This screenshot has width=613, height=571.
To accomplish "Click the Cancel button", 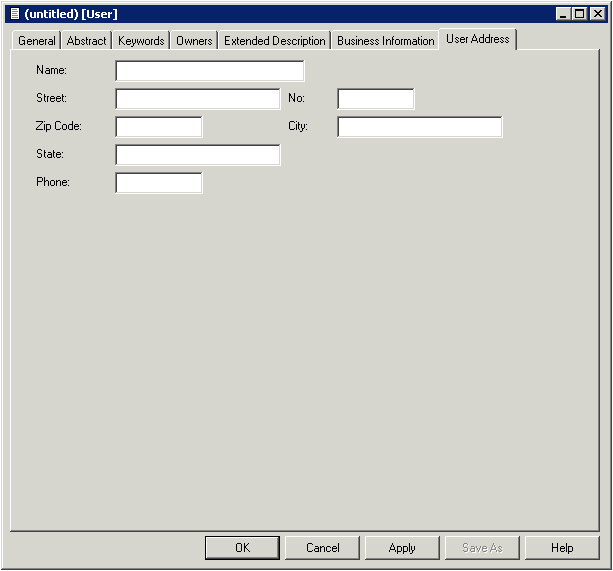I will tap(322, 548).
